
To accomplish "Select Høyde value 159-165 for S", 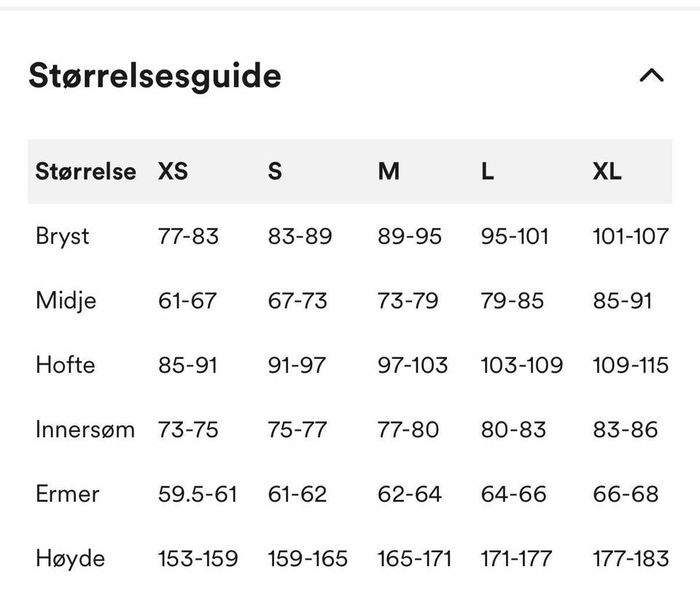I will (308, 559).
